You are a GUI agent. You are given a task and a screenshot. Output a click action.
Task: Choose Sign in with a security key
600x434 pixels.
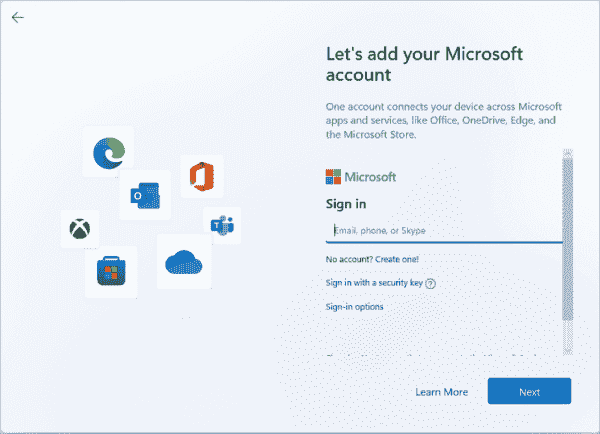coord(374,283)
